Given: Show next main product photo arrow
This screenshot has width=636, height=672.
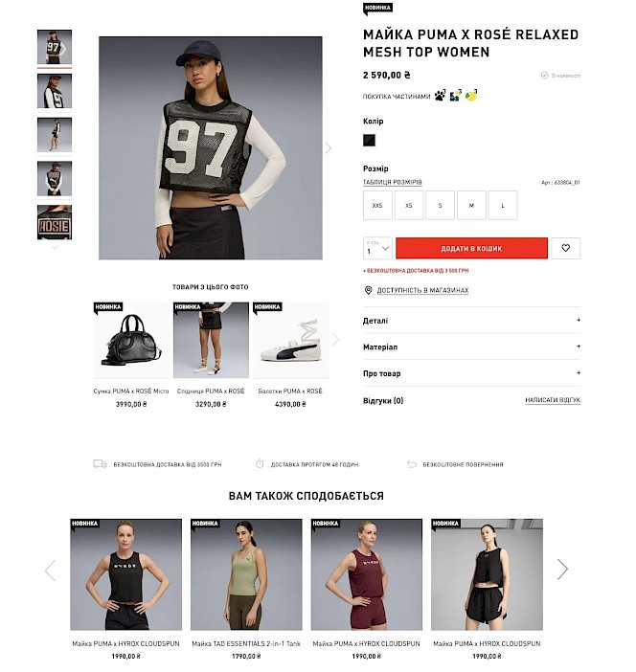Looking at the screenshot, I should 329,147.
